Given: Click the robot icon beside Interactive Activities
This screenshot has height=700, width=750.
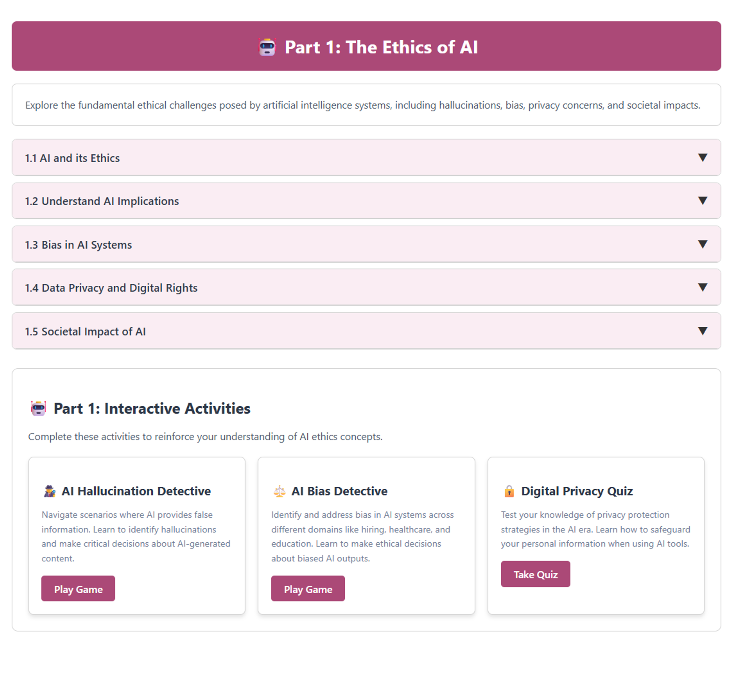Looking at the screenshot, I should [38, 408].
